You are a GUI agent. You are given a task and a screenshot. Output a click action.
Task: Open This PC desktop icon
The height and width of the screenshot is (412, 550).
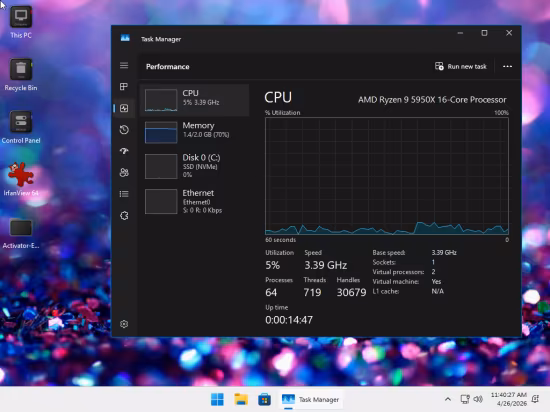pos(21,22)
